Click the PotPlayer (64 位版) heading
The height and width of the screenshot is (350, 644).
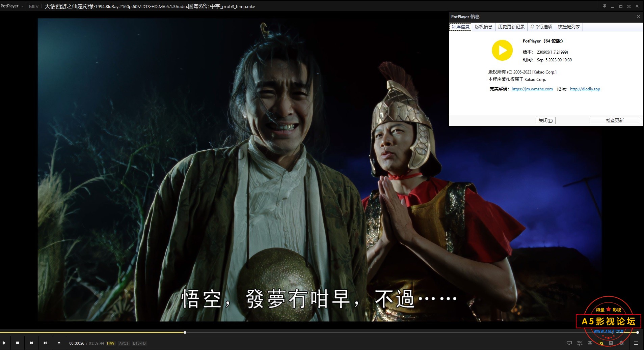coord(543,41)
